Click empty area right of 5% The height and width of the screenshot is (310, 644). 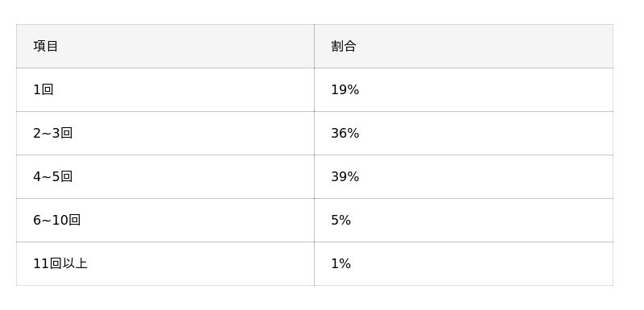[481, 220]
